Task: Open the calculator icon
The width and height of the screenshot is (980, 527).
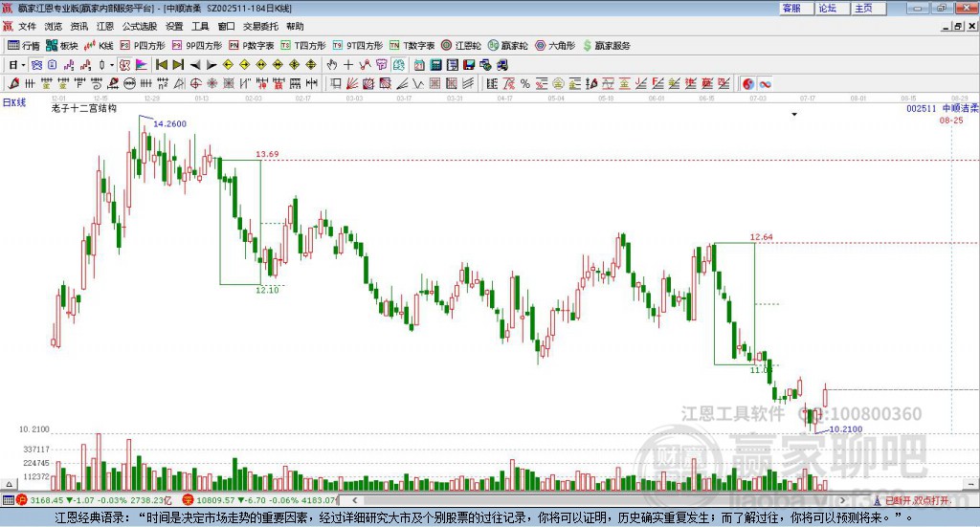Action: (435, 65)
